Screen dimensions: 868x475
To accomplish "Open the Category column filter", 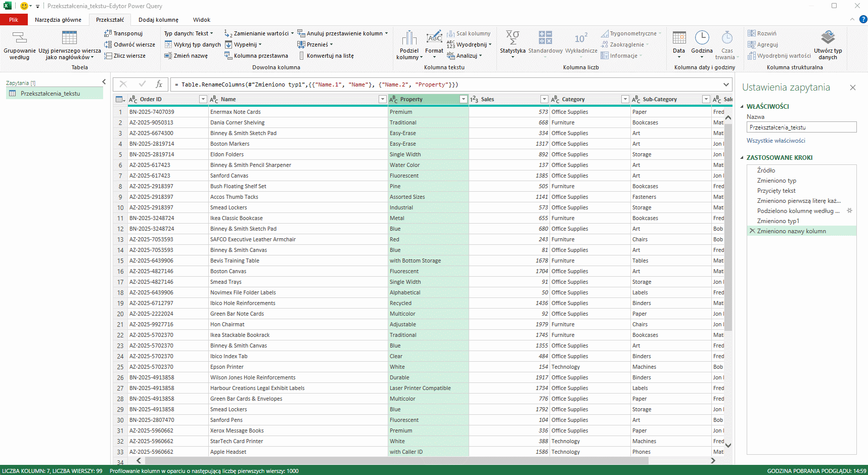I will 625,99.
